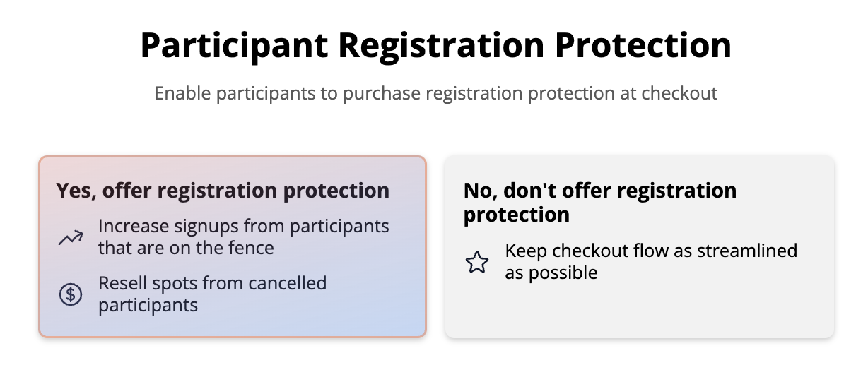Click the word 'participants' under Resell spots
The height and width of the screenshot is (377, 868).
[148, 305]
